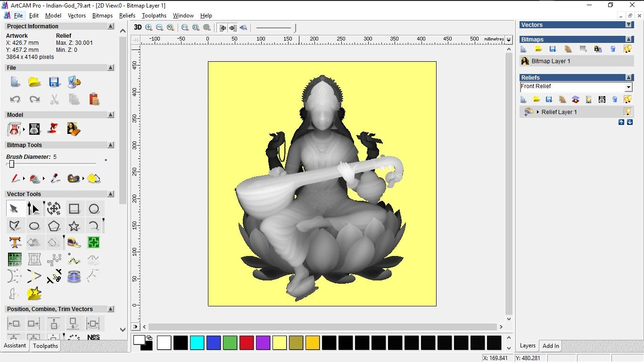This screenshot has width=644, height=362.
Task: Choose the Create Vector Text tool
Action: point(15,243)
